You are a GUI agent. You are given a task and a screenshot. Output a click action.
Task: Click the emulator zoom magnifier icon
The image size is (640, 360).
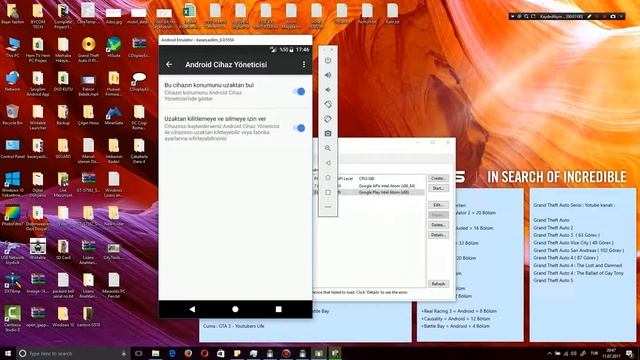click(x=328, y=148)
